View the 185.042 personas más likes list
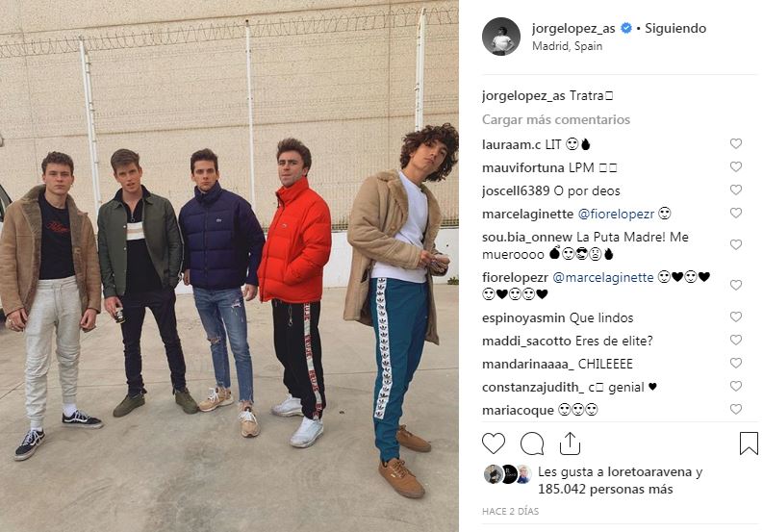 605,489
